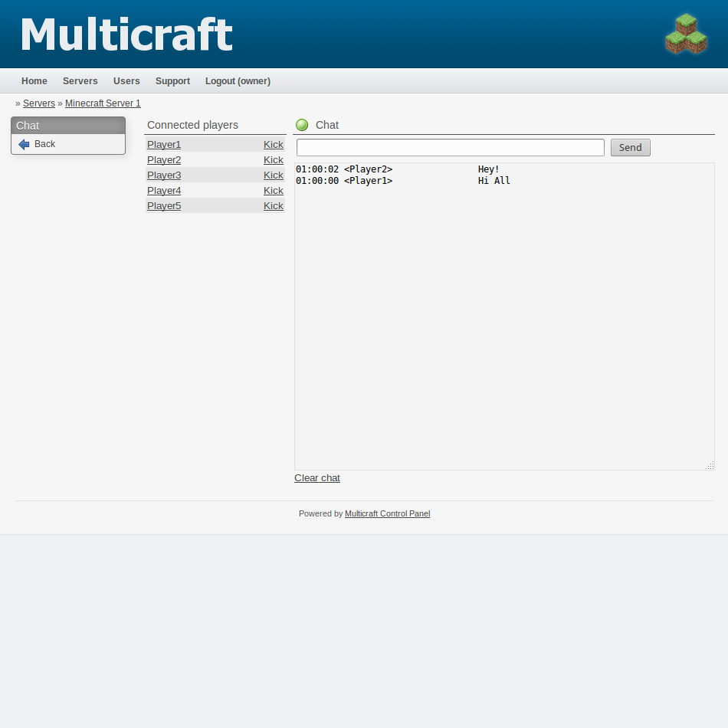Click the Chat heading above the message box
728x728 pixels.
[327, 125]
